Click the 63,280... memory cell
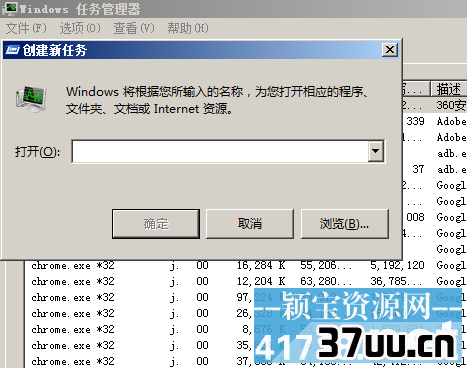The image size is (467, 368). pos(325,281)
